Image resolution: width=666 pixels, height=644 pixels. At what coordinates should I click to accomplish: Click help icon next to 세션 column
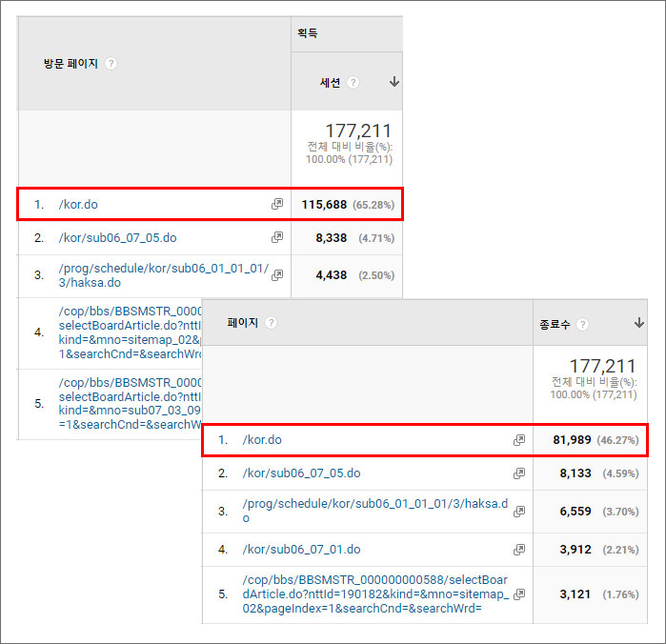(x=353, y=83)
